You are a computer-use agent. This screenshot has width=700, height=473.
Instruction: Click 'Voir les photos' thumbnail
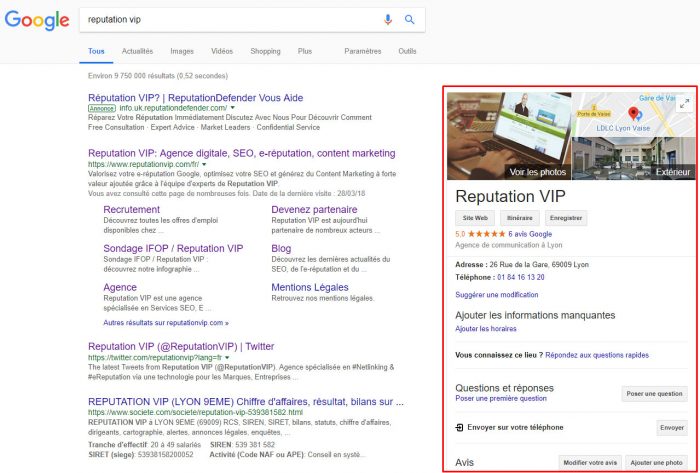[509, 136]
